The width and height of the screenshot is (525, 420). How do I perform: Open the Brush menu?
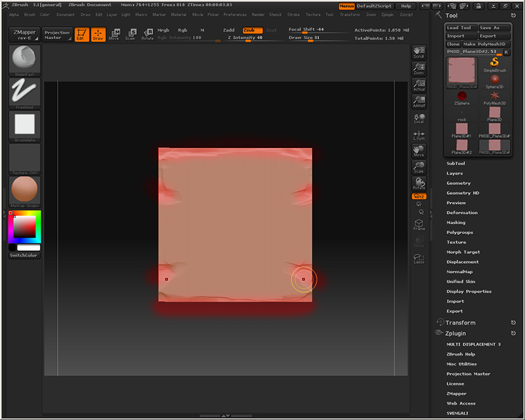(x=30, y=14)
